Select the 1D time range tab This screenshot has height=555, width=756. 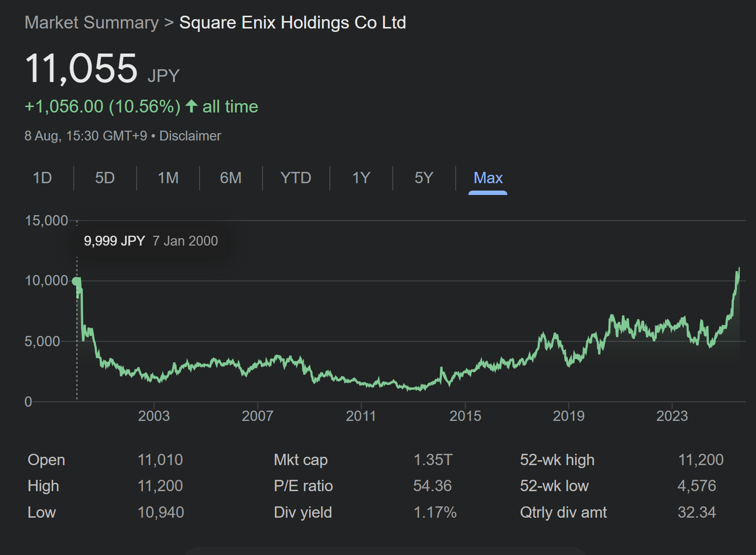click(x=42, y=178)
